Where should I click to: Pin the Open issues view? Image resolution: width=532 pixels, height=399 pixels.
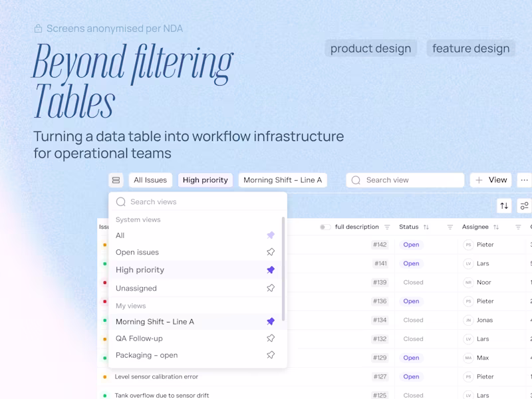(271, 252)
